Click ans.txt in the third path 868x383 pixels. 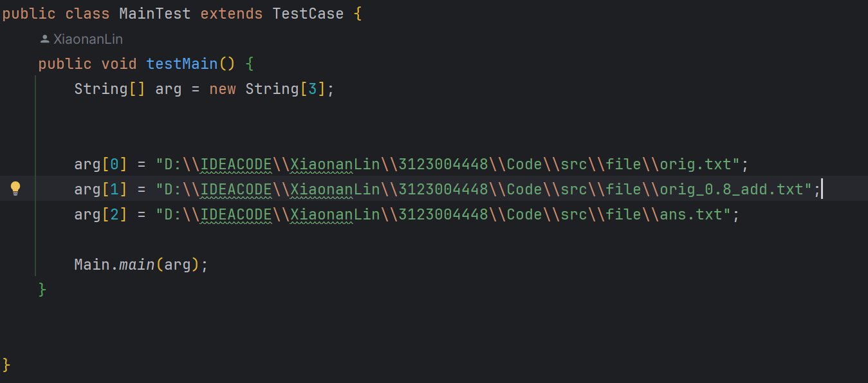click(691, 214)
